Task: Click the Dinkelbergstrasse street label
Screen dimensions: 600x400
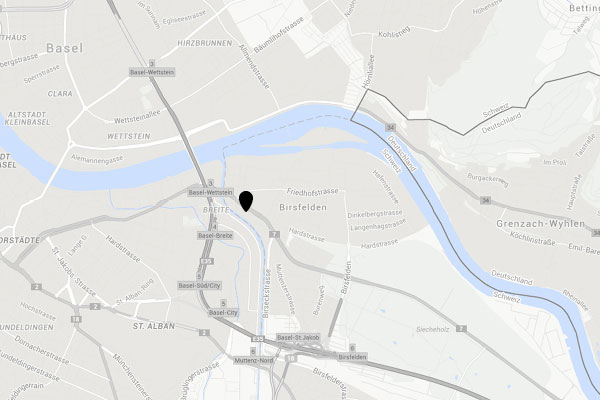Action: click(x=375, y=214)
